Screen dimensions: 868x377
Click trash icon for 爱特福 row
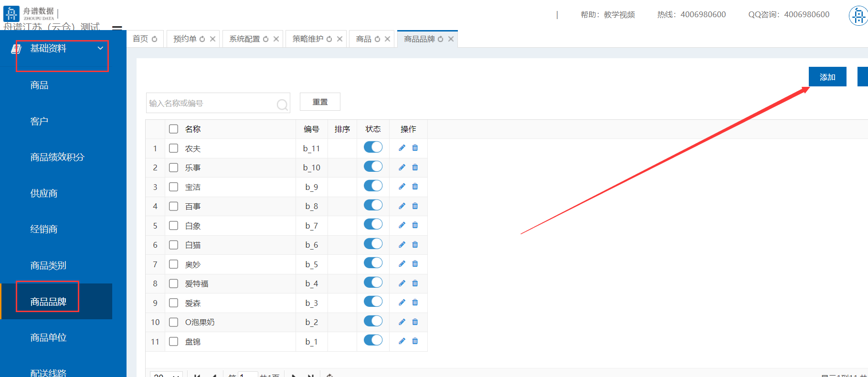point(415,283)
